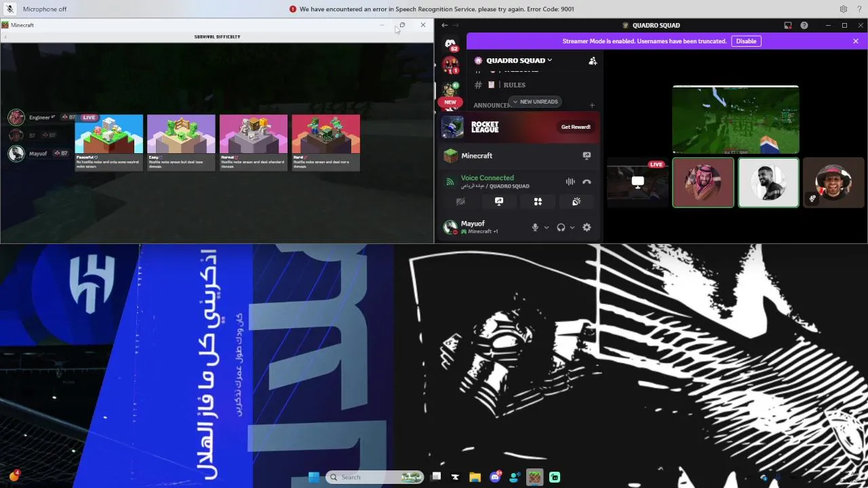Go back from Survival Difficulty screen
The height and width of the screenshot is (488, 868).
pyautogui.click(x=5, y=37)
